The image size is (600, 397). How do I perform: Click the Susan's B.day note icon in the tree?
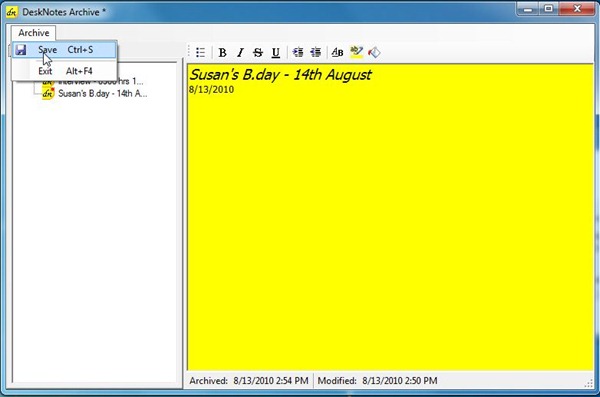pyautogui.click(x=48, y=93)
